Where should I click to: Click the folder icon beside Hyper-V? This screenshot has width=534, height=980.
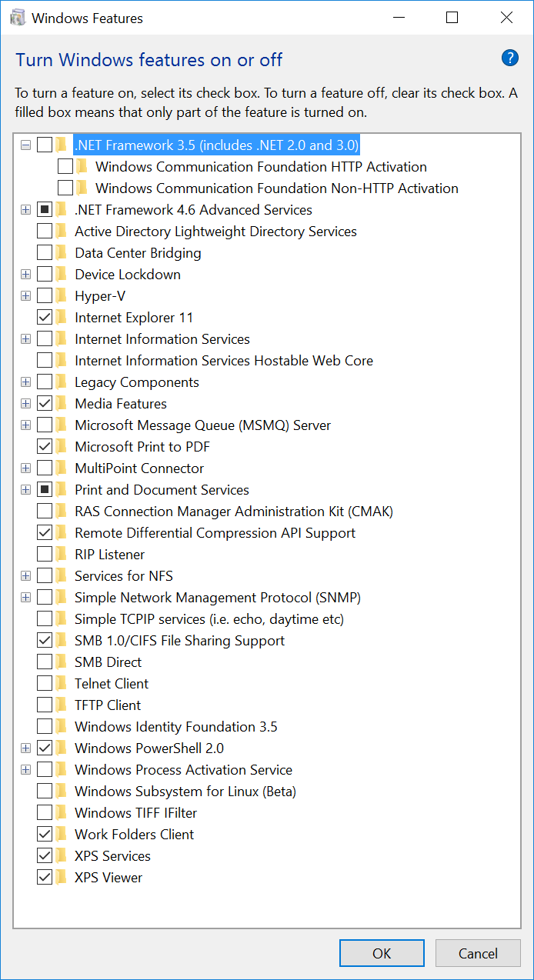click(x=62, y=296)
